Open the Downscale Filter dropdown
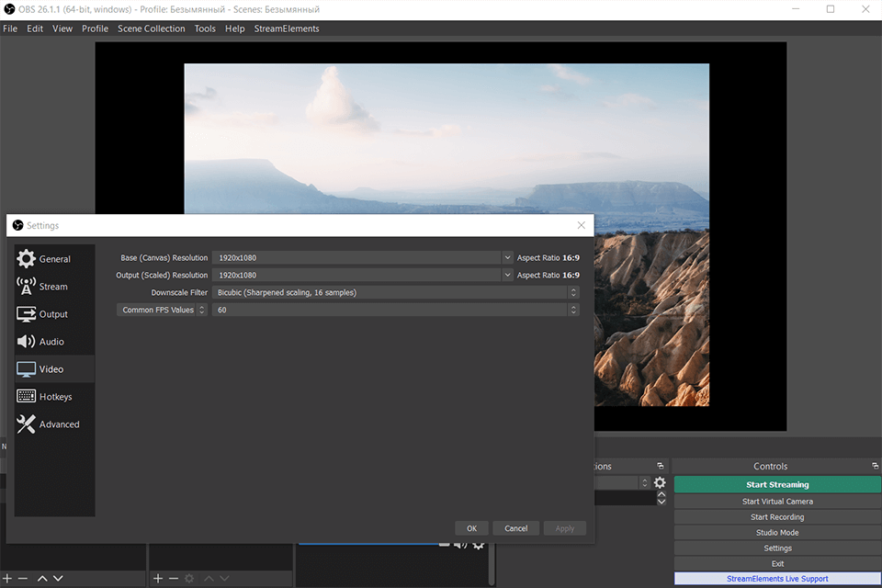Viewport: 882px width, 588px height. pyautogui.click(x=395, y=293)
